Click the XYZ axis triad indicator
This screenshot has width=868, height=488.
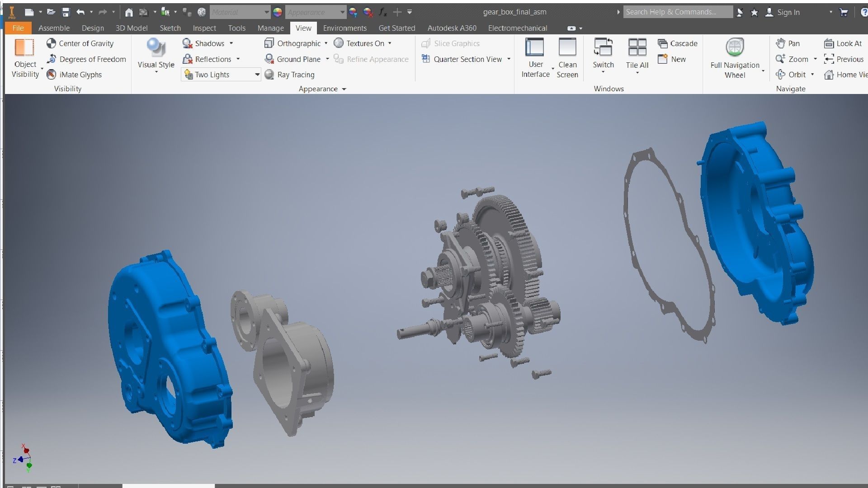tap(23, 458)
